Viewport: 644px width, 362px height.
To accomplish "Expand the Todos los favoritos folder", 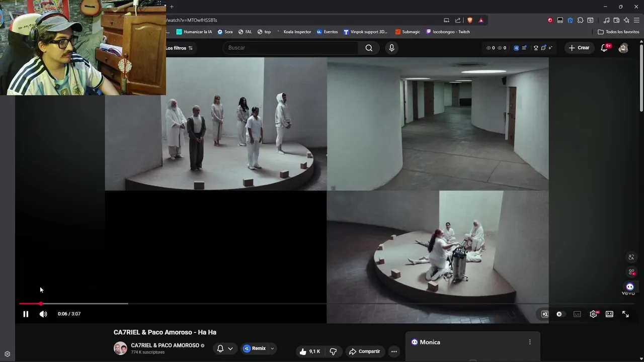I will coord(618,32).
